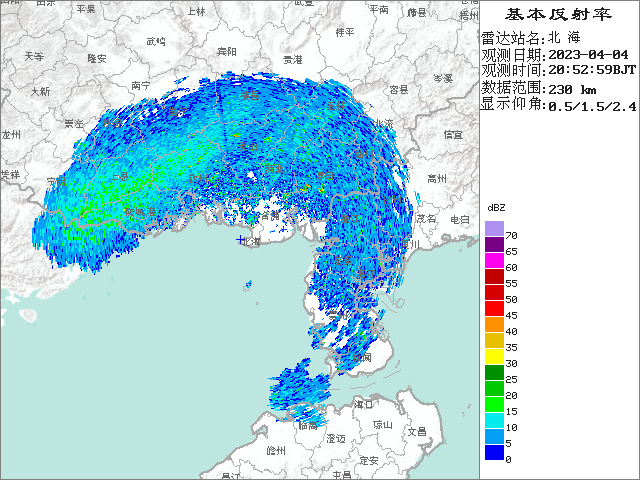640x480 pixels.
Task: Select the light blue 5 dBZ legend swatch
Action: tap(494, 437)
